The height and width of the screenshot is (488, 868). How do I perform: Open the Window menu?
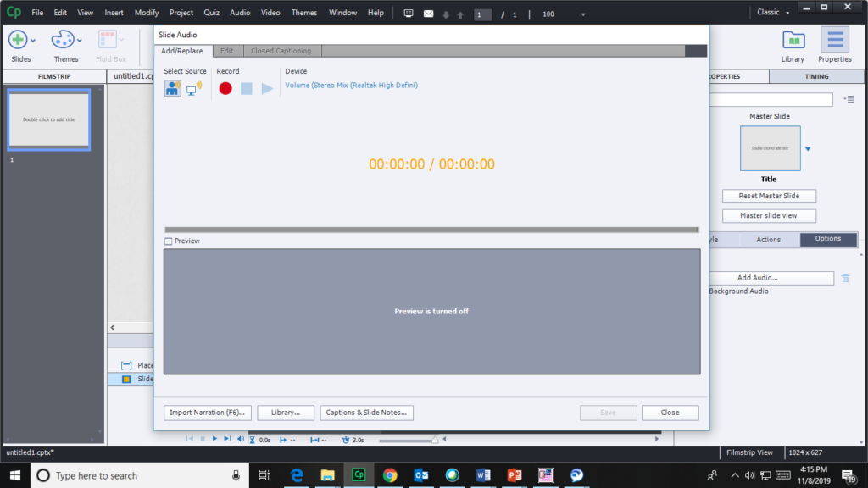(x=342, y=13)
